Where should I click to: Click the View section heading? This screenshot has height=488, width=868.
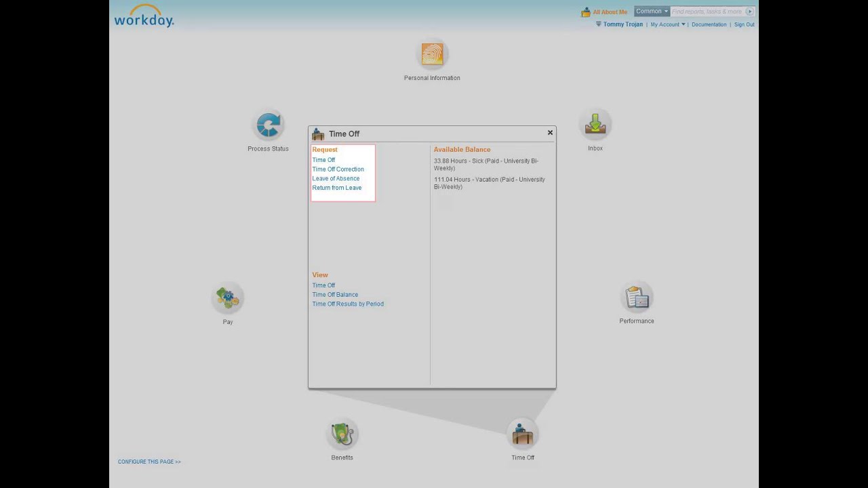(319, 275)
